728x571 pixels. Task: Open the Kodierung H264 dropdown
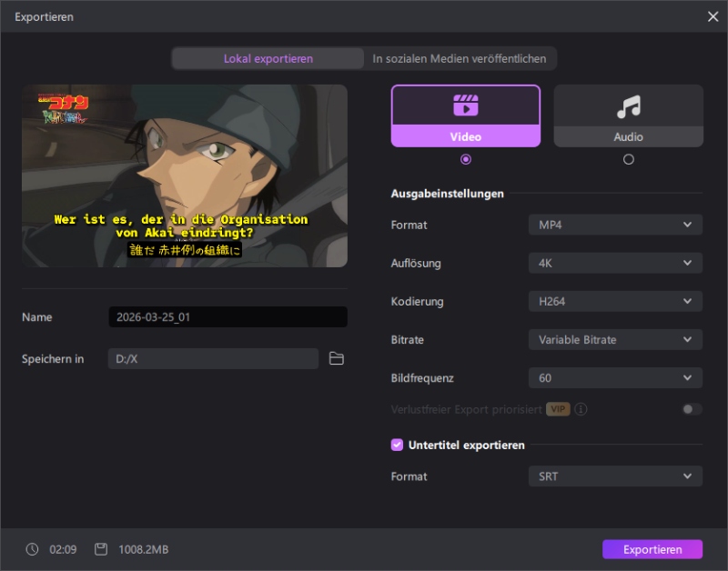click(x=614, y=301)
